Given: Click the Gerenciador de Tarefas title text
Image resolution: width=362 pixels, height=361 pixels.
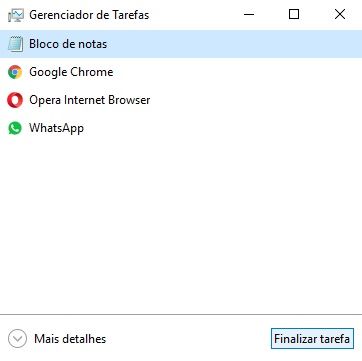Looking at the screenshot, I should [89, 15].
